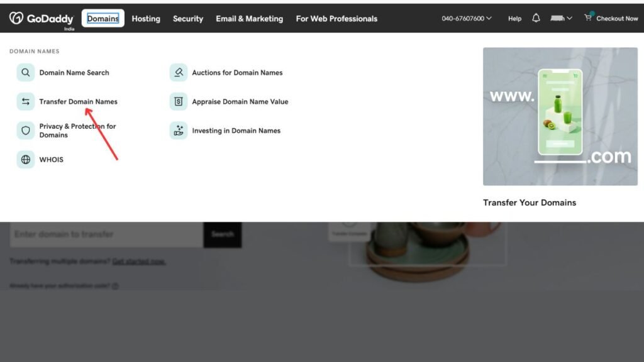Image resolution: width=644 pixels, height=362 pixels.
Task: Choose Appraise Domain Name Value
Action: 240,101
